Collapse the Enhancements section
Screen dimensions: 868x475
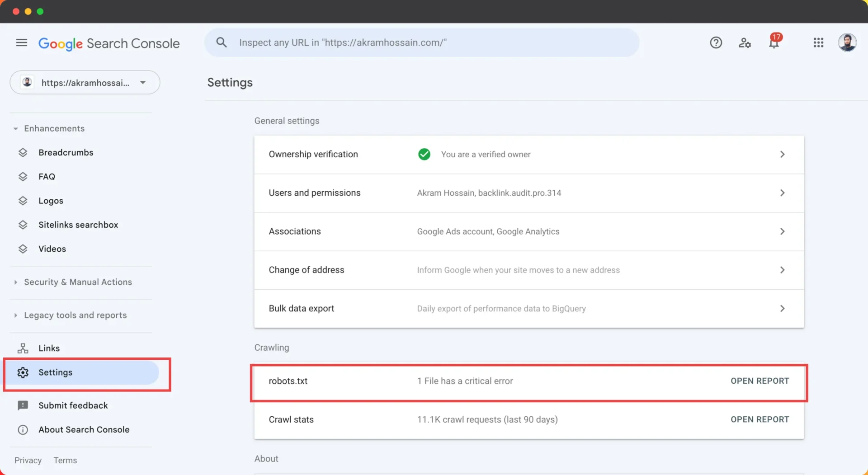coord(16,129)
